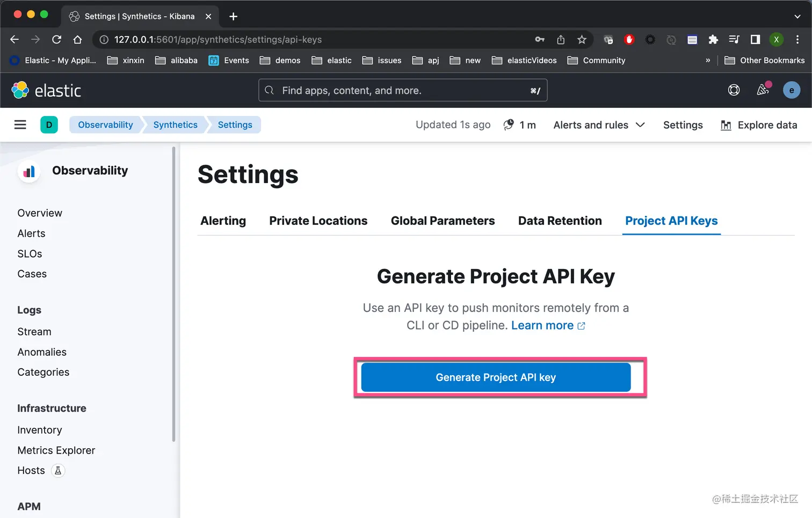Reload the page
This screenshot has width=812, height=518.
click(x=56, y=39)
